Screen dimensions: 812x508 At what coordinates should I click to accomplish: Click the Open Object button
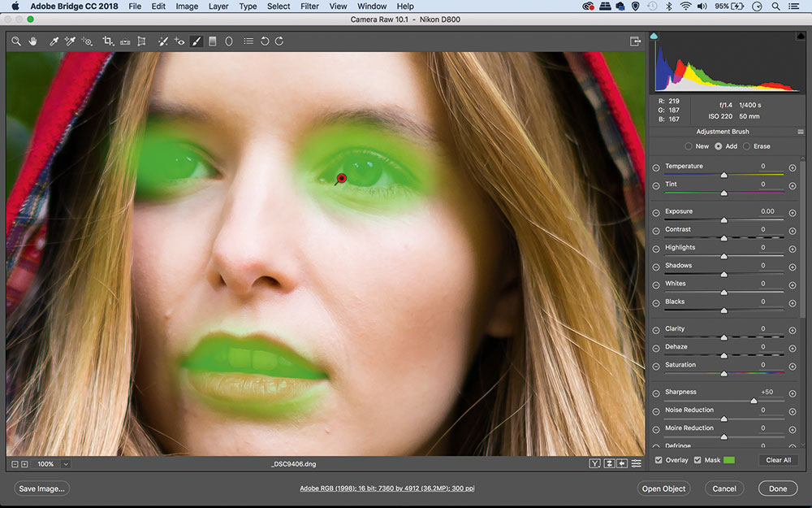pos(663,488)
